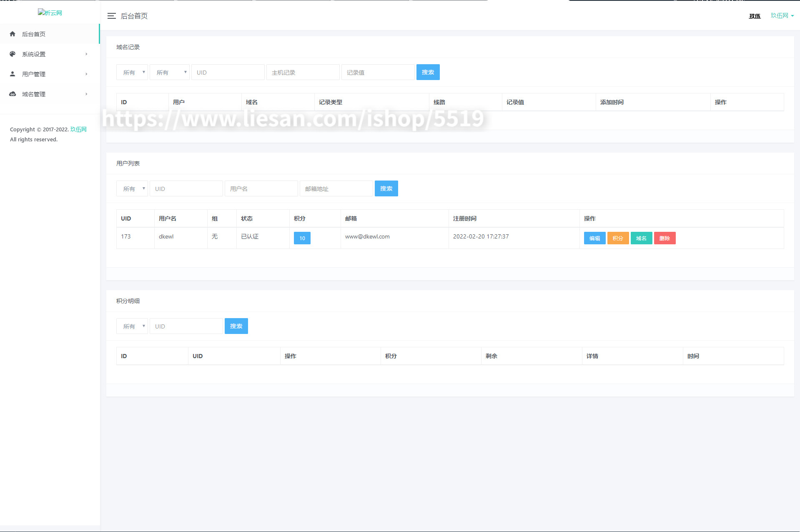
Task: Follow the 玖伍网 link in copyright footer
Action: (x=78, y=129)
